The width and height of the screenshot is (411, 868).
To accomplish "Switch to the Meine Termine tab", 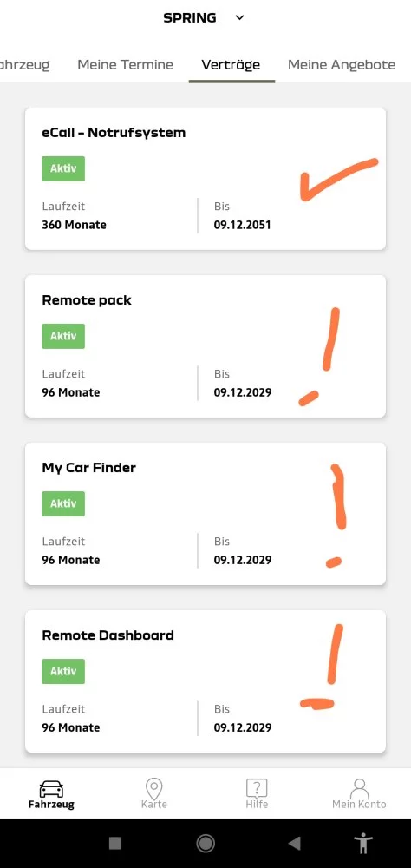I will tap(125, 65).
